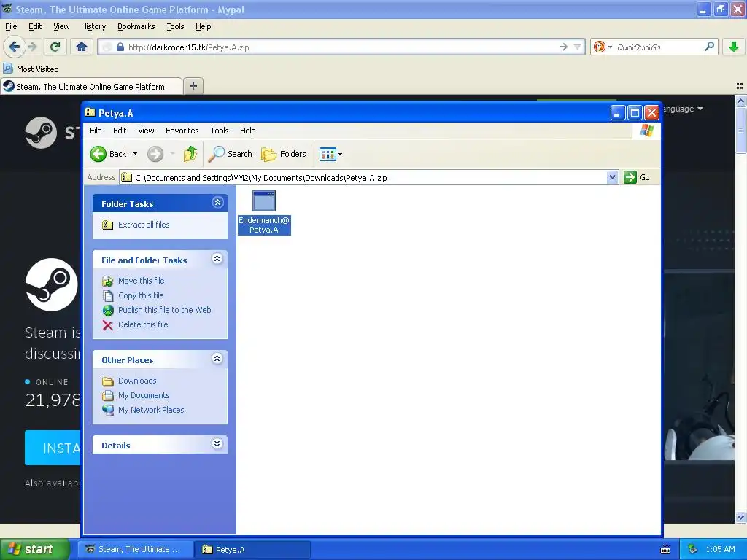Reload the page in Mypal browser

click(x=55, y=47)
